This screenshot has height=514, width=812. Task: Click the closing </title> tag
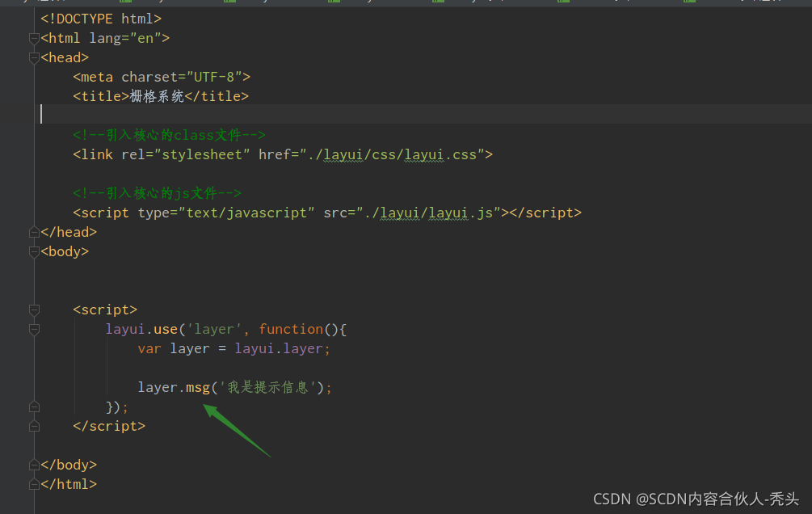pyautogui.click(x=217, y=96)
